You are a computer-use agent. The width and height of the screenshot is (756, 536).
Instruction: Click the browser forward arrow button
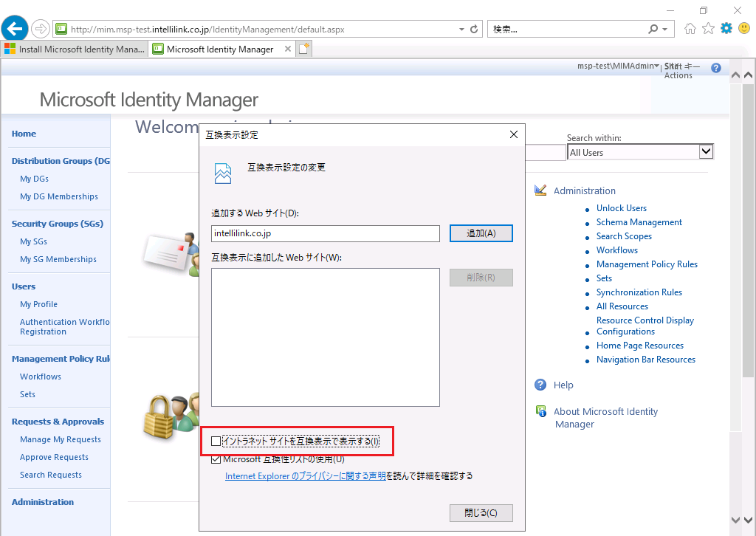click(x=41, y=29)
